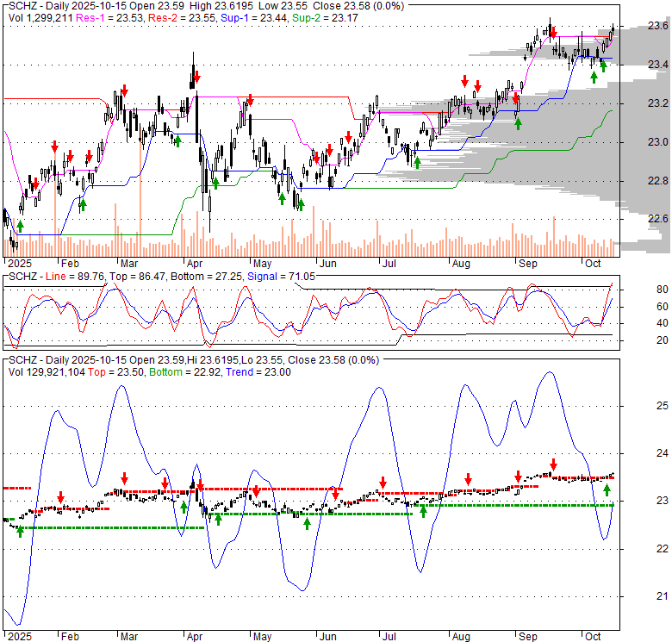The width and height of the screenshot is (672, 642).
Task: Click the oscillator Bottom = 27.25 label
Action: point(206,277)
